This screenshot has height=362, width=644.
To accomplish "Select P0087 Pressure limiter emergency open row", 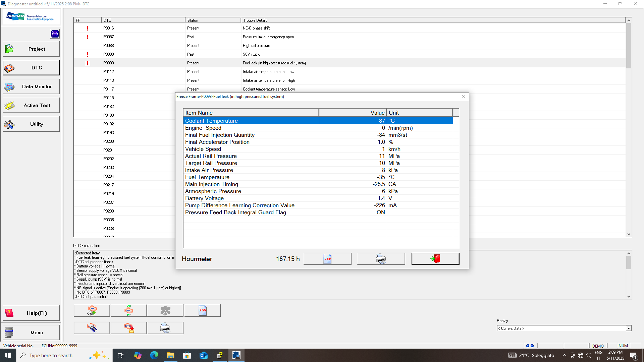I will tap(268, 37).
